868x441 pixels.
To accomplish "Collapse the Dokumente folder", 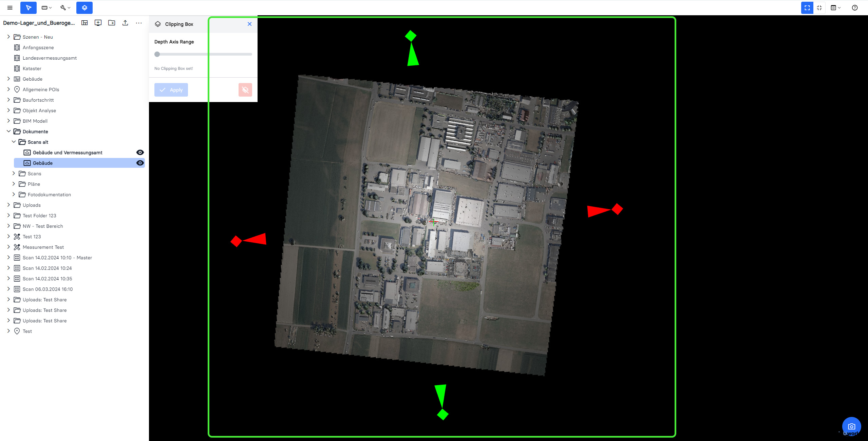I will [8, 132].
